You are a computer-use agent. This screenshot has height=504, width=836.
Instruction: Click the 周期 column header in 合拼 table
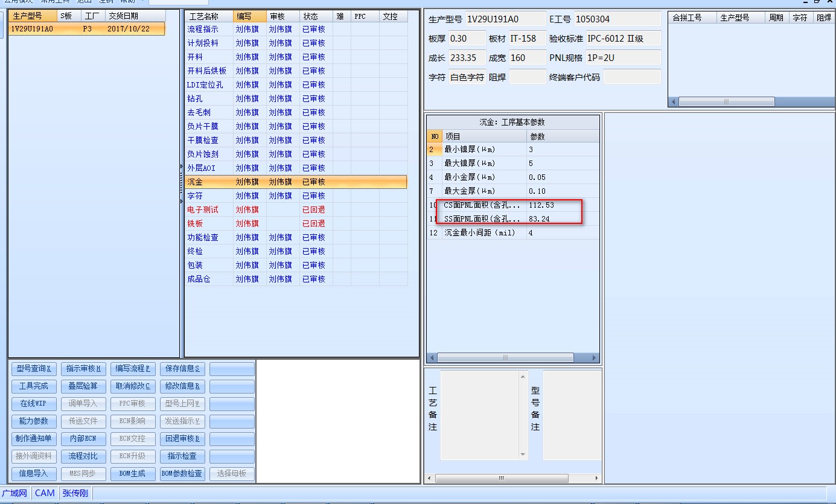(x=776, y=18)
